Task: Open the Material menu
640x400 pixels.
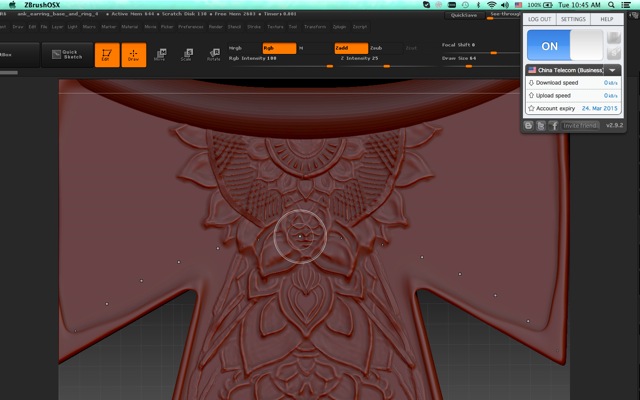Action: coord(130,27)
